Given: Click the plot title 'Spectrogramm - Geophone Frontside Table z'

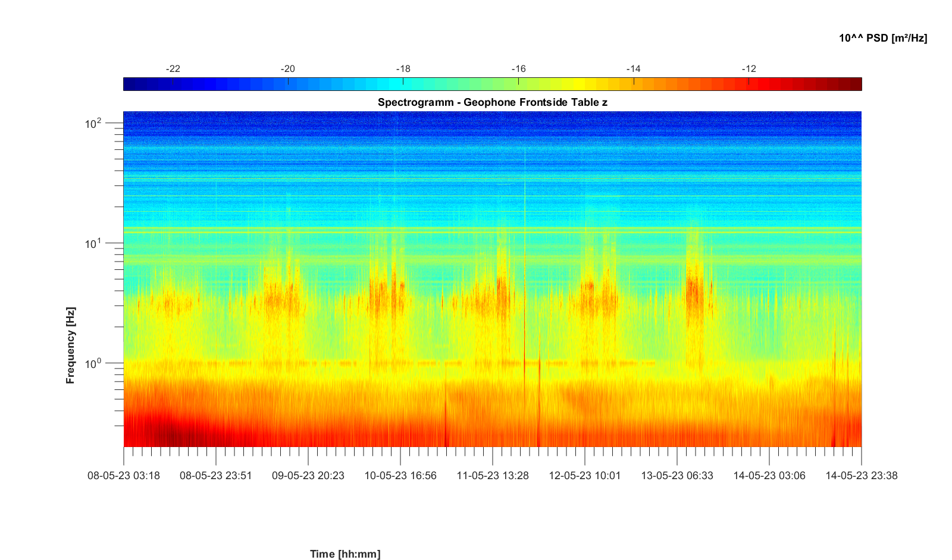Looking at the screenshot, I should 492,102.
